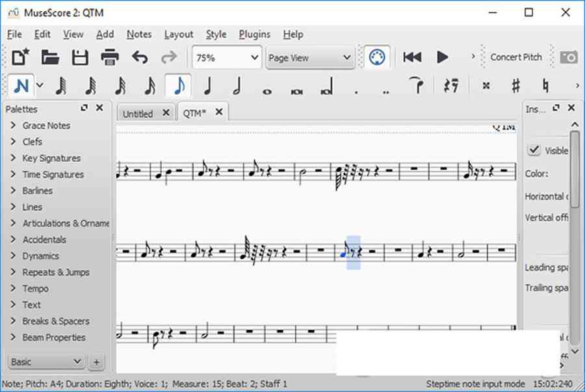Select longa note duration
585x392 pixels.
pyautogui.click(x=326, y=86)
